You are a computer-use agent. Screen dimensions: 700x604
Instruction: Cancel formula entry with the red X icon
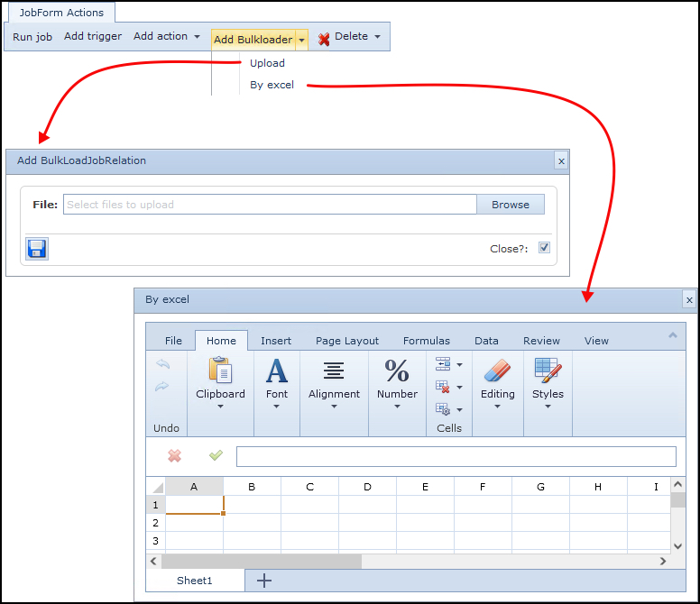[x=175, y=455]
